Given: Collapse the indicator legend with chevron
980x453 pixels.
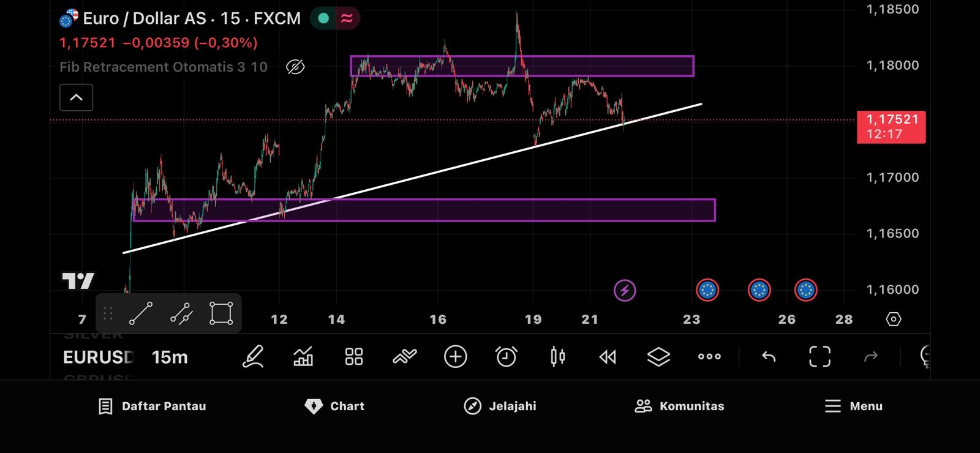Looking at the screenshot, I should (x=76, y=97).
